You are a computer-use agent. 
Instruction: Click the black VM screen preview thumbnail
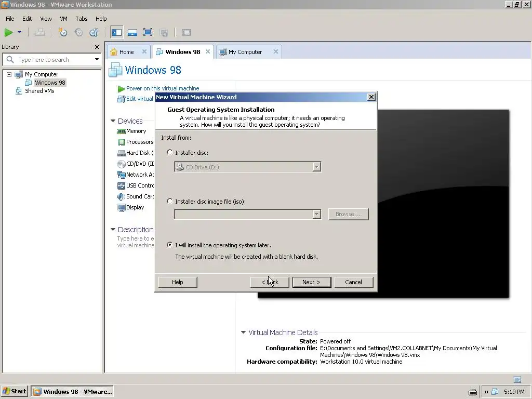point(443,204)
